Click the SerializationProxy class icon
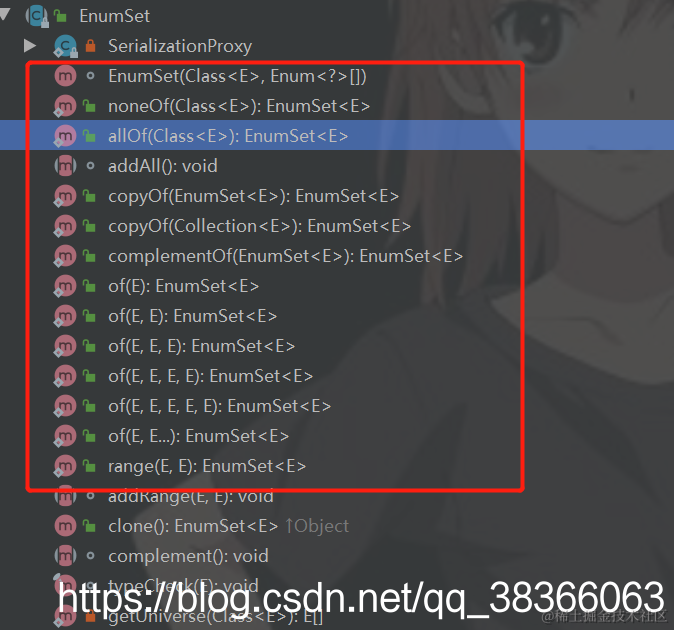This screenshot has width=674, height=630. click(x=65, y=46)
